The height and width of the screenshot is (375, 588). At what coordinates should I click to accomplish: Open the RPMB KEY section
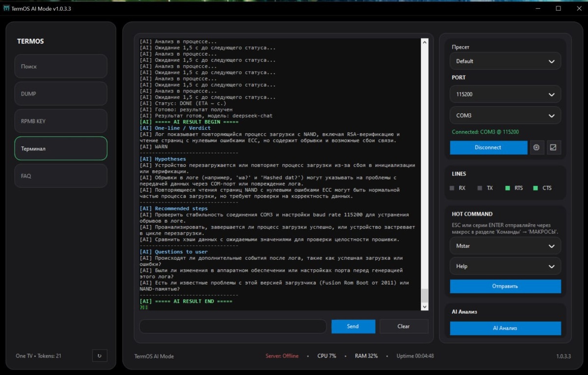click(x=61, y=121)
